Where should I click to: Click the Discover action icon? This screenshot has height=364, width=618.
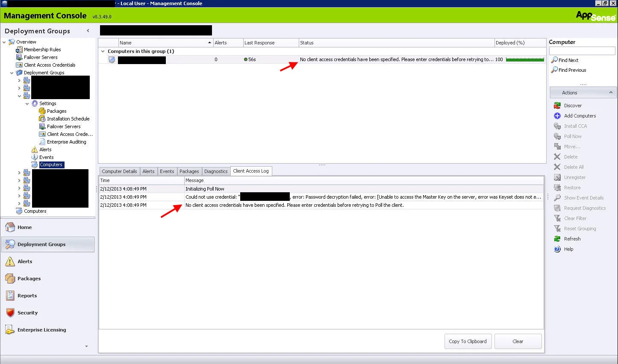coord(557,106)
